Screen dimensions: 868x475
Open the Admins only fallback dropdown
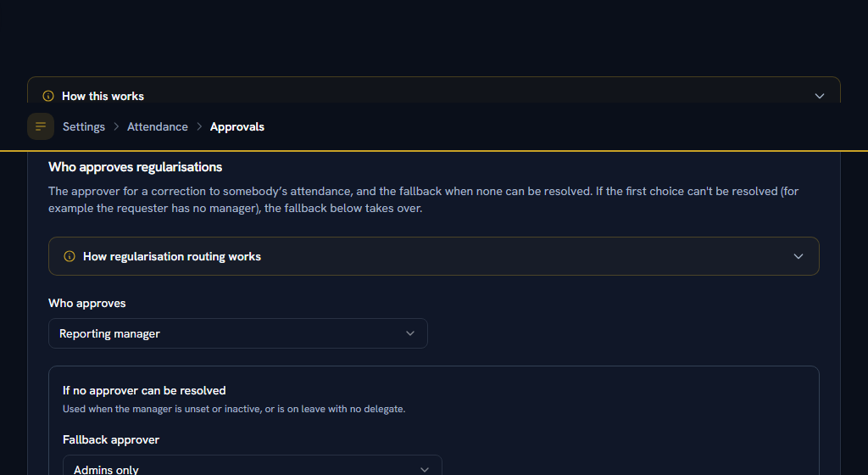(253, 465)
